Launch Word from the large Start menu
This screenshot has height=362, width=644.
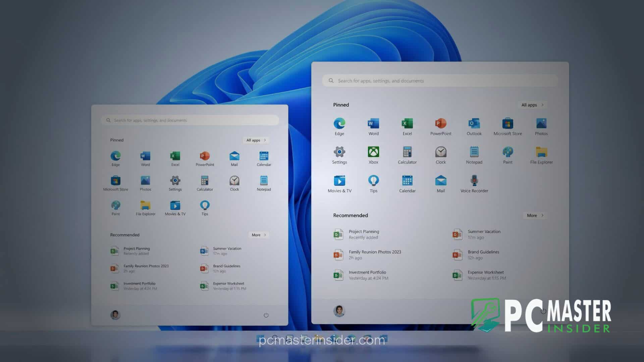tap(373, 126)
